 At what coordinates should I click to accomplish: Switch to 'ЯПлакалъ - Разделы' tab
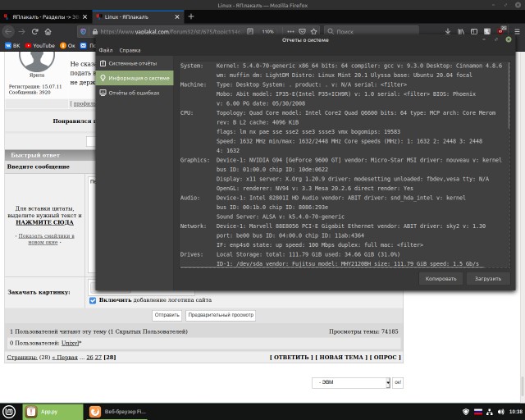[45, 16]
